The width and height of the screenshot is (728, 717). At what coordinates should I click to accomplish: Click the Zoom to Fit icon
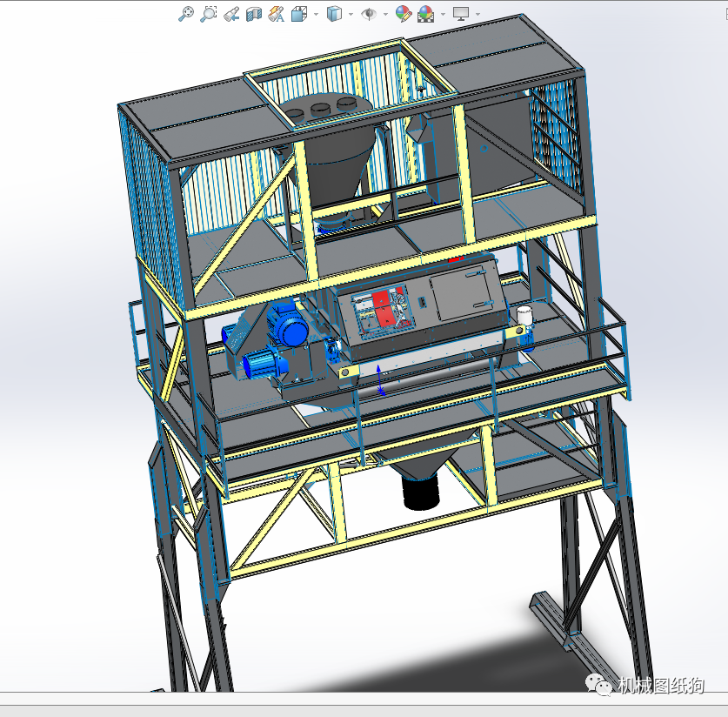[186, 14]
